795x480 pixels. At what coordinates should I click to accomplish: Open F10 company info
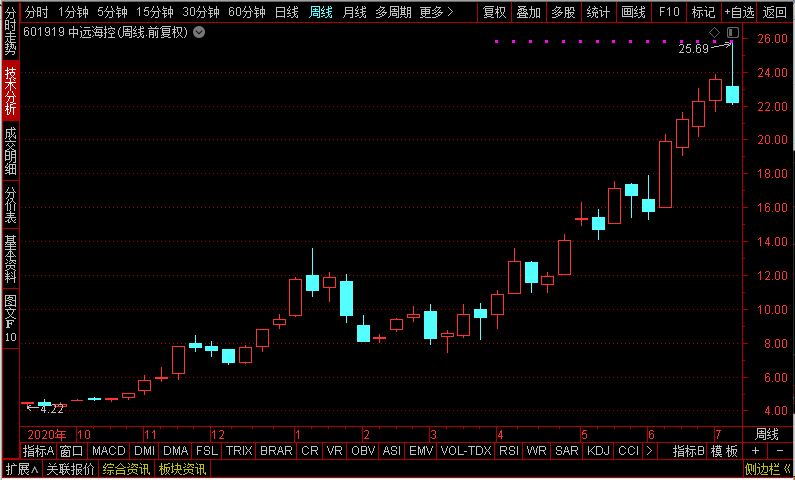coord(669,12)
